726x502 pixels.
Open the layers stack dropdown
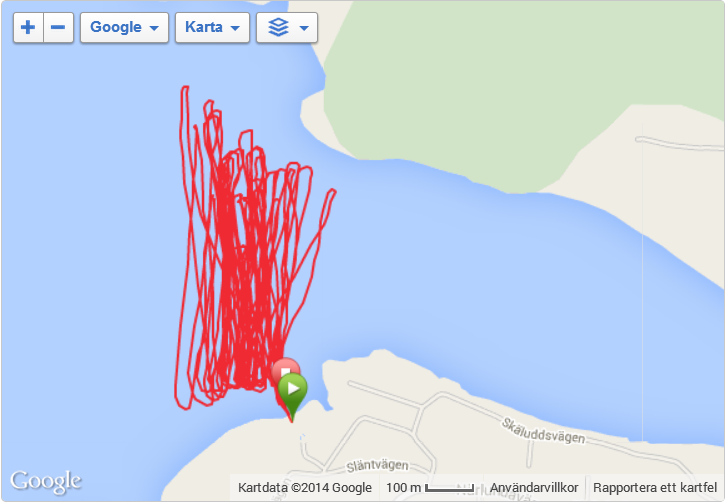pyautogui.click(x=287, y=27)
